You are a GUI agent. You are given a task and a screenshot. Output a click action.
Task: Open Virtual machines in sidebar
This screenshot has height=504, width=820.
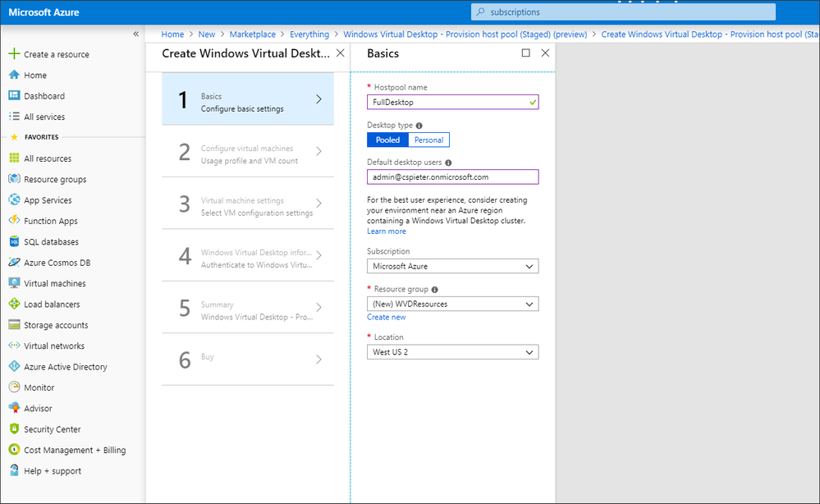(55, 283)
